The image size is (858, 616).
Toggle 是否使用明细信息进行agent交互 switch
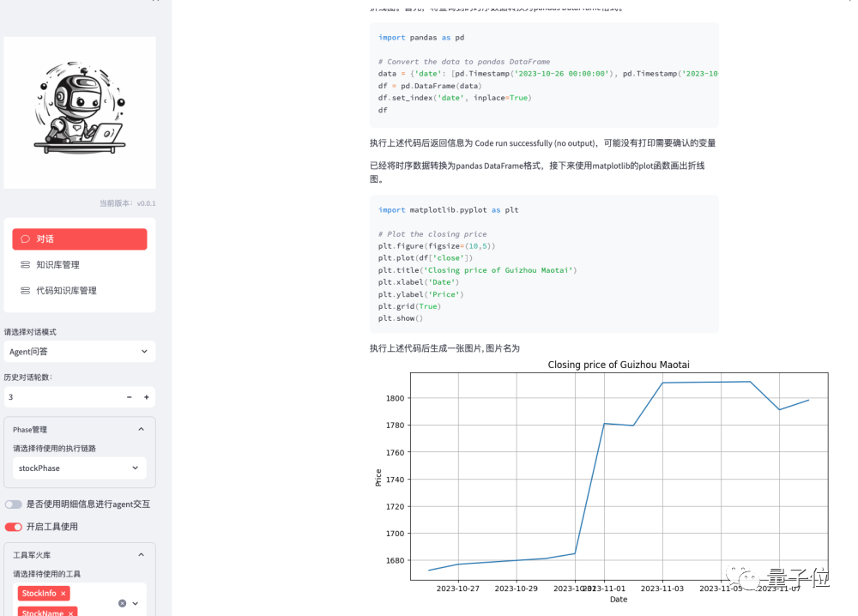pyautogui.click(x=14, y=504)
